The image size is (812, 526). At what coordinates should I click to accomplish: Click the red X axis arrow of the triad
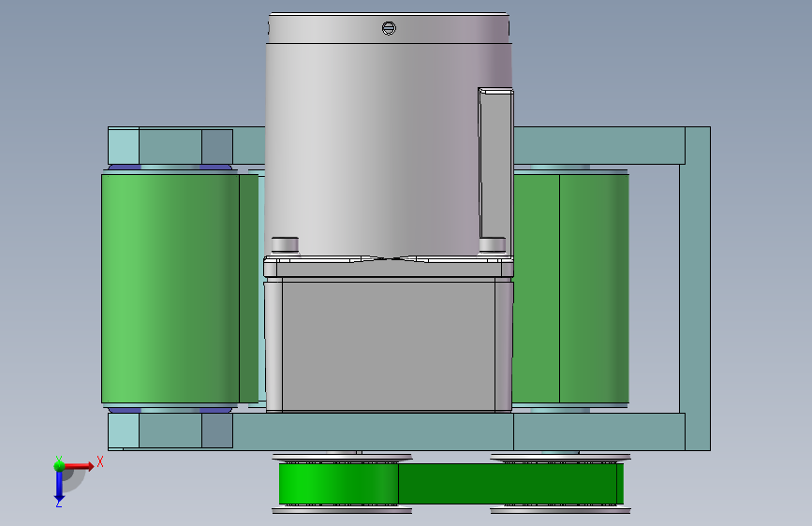click(79, 466)
